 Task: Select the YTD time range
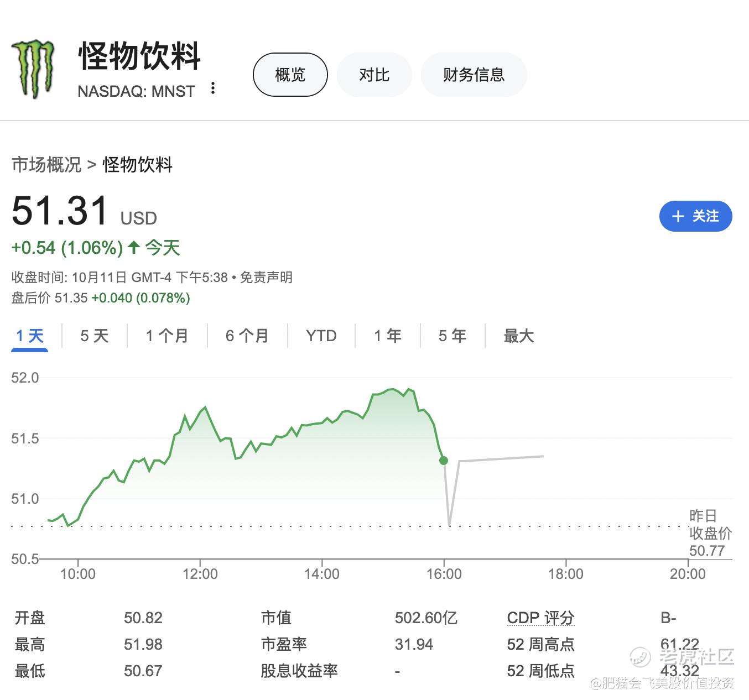(321, 336)
